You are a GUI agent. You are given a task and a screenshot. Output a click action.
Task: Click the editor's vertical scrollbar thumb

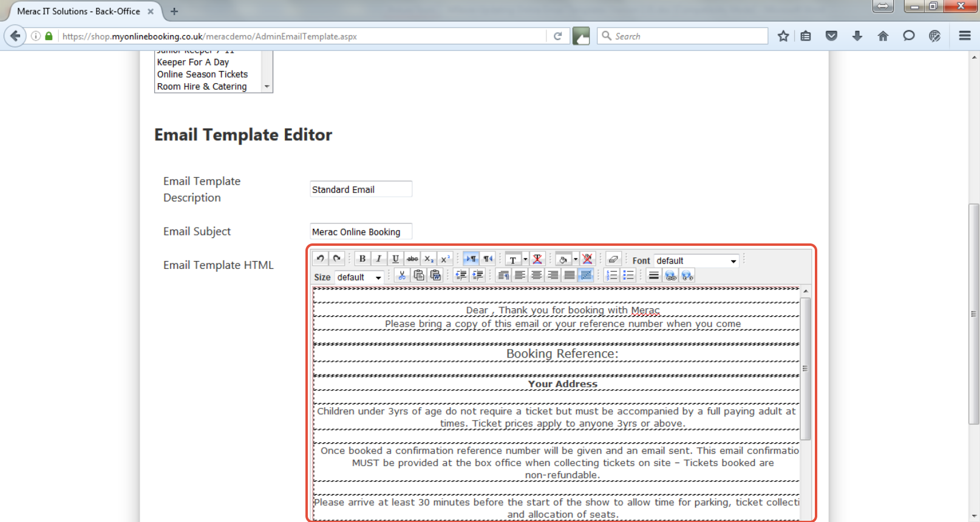coord(805,368)
